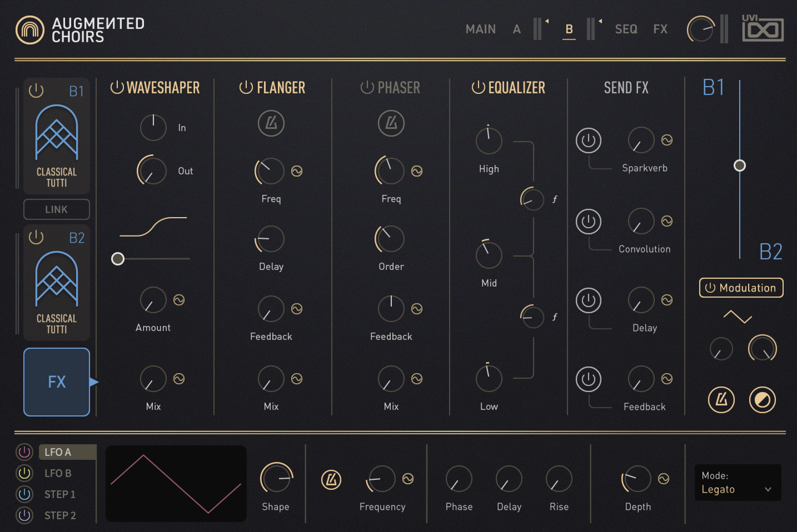
Task: Select the blue FX panel button
Action: click(x=56, y=382)
